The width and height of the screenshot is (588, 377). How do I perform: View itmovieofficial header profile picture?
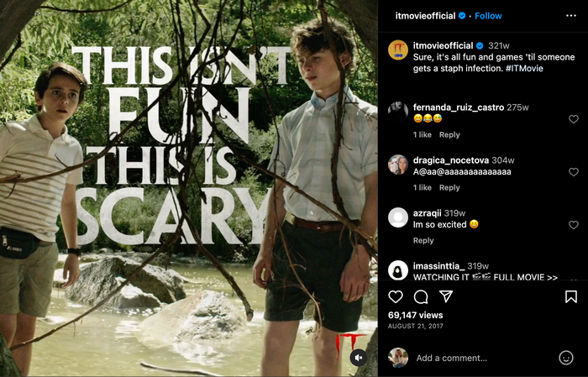(398, 50)
